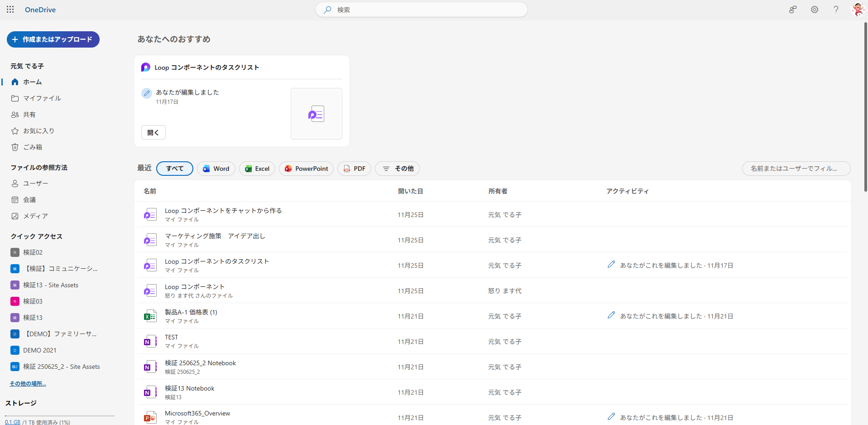Click the その他の場所... link
Image resolution: width=868 pixels, height=425 pixels.
28,384
